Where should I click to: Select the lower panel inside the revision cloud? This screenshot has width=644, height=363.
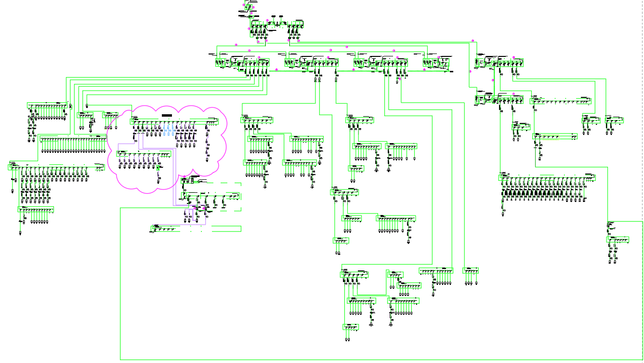pyautogui.click(x=144, y=154)
